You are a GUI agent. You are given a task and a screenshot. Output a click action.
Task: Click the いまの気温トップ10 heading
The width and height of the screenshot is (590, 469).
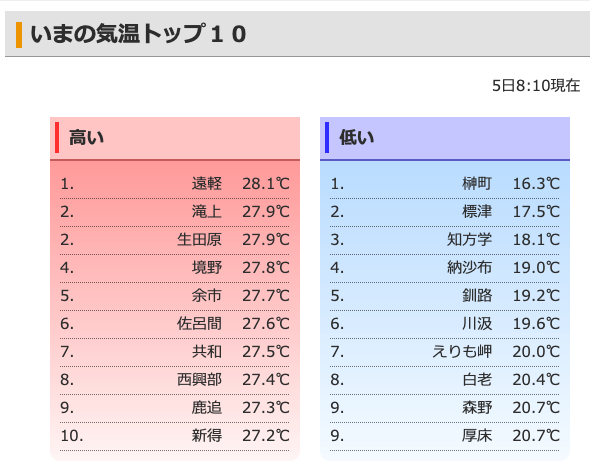click(x=138, y=34)
